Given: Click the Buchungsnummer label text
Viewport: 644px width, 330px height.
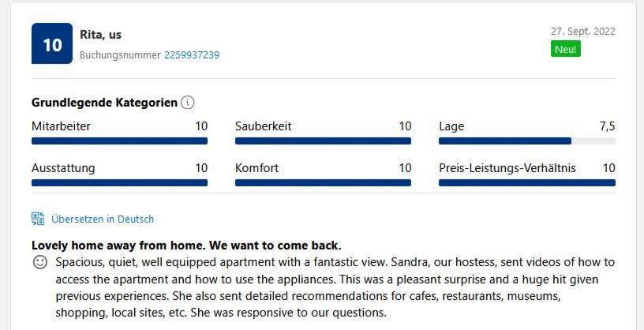Looking at the screenshot, I should 120,55.
